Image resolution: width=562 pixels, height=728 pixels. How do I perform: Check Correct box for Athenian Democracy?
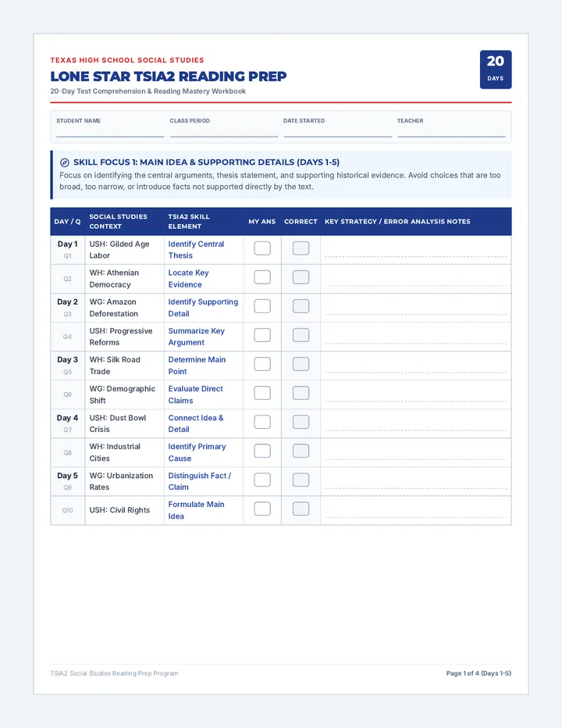click(301, 277)
